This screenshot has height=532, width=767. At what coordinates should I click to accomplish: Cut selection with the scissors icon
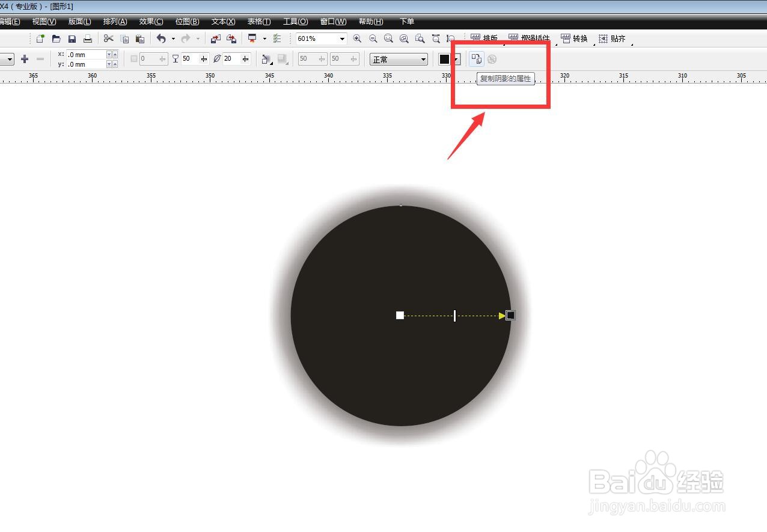(x=109, y=38)
